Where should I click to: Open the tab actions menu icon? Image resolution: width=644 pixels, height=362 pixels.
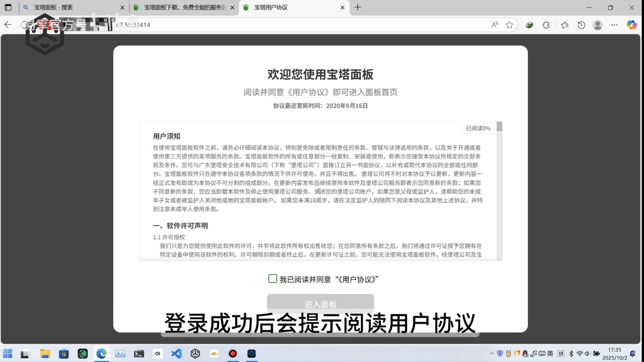click(8, 8)
